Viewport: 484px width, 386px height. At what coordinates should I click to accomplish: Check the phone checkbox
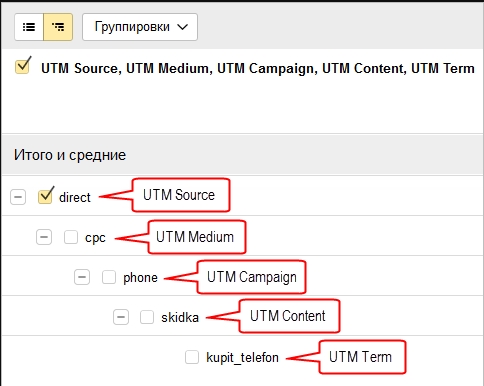coord(109,277)
